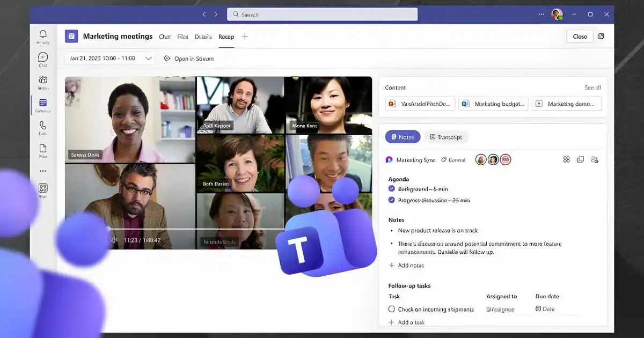Click the note 'New product release is on track.'
Image resolution: width=644 pixels, height=338 pixels.
[x=438, y=231]
